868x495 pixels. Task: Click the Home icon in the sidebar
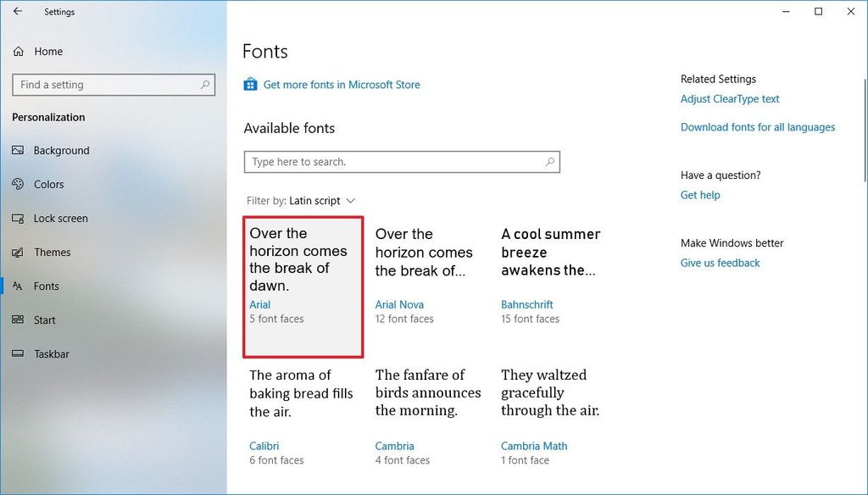[x=19, y=51]
